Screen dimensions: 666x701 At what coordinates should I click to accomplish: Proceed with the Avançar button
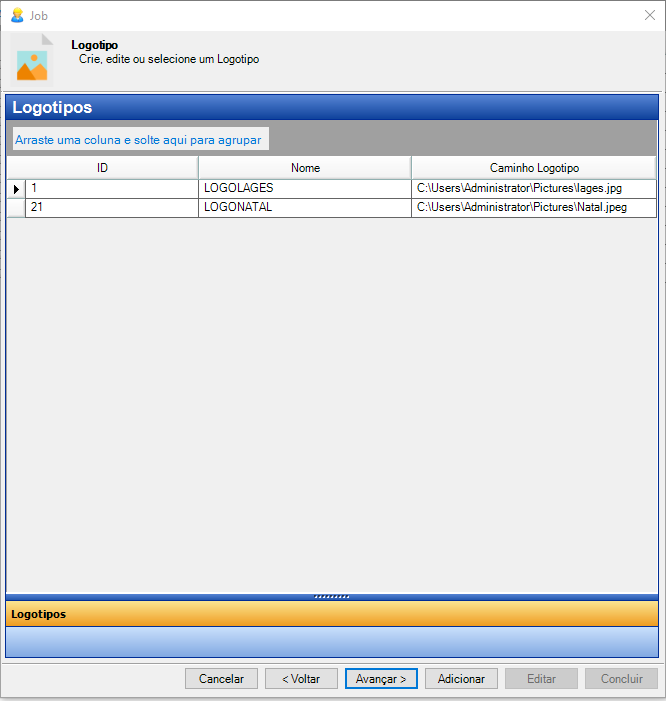[381, 679]
